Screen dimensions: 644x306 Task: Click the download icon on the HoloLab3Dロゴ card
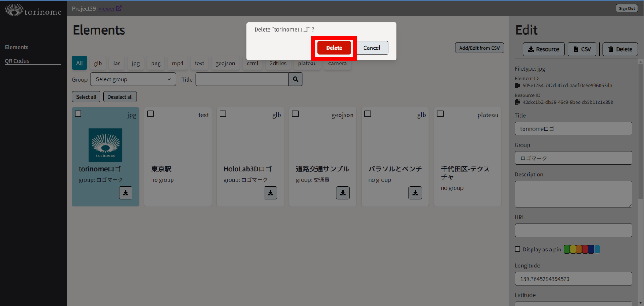pos(270,193)
